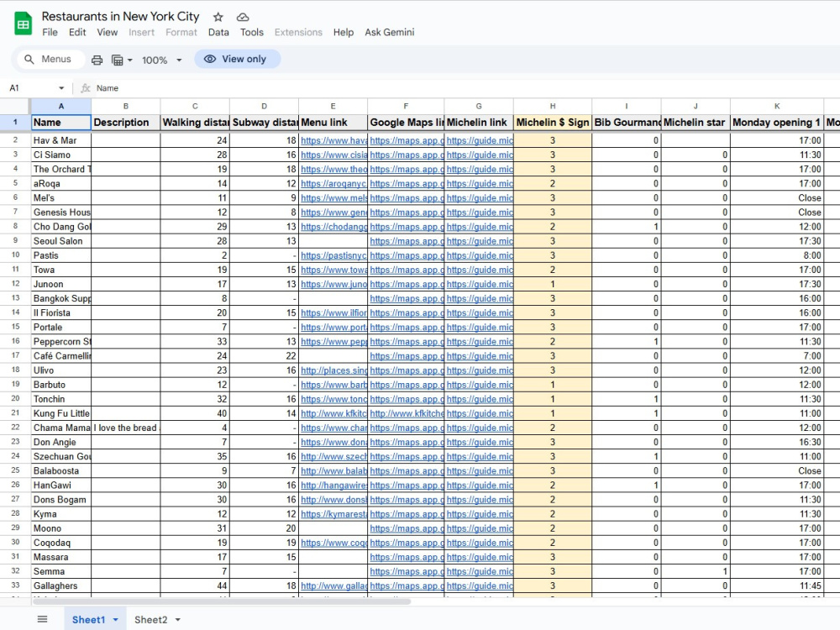Open the Google Sheets home icon
The width and height of the screenshot is (840, 630).
(x=23, y=24)
